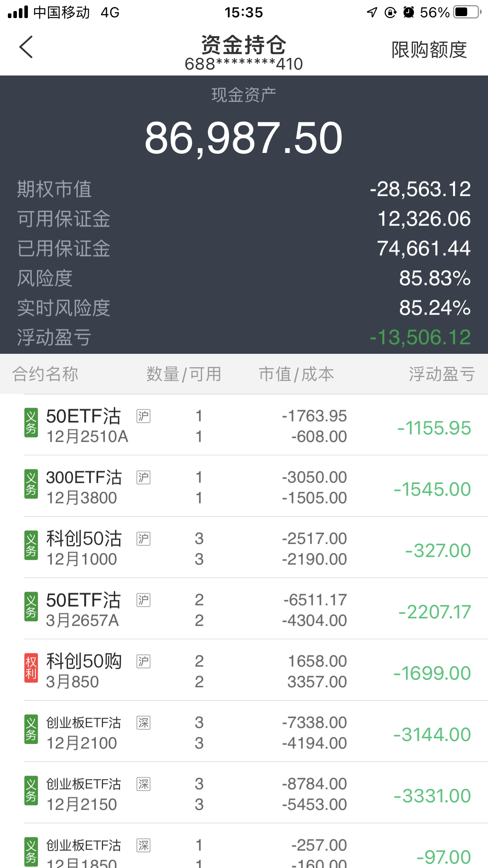This screenshot has width=488, height=868.
Task: Tap the 义务 badge on 科创50沽 12月1000
Action: (31, 545)
